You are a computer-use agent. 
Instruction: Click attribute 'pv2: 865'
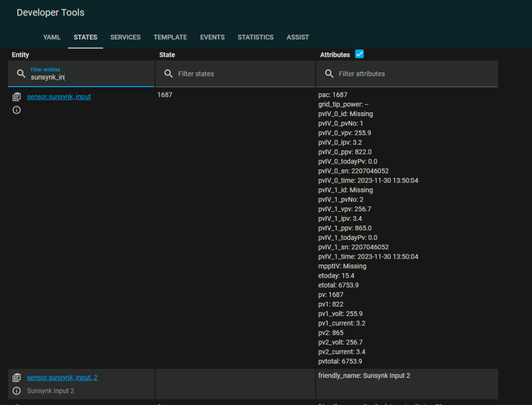(x=331, y=333)
